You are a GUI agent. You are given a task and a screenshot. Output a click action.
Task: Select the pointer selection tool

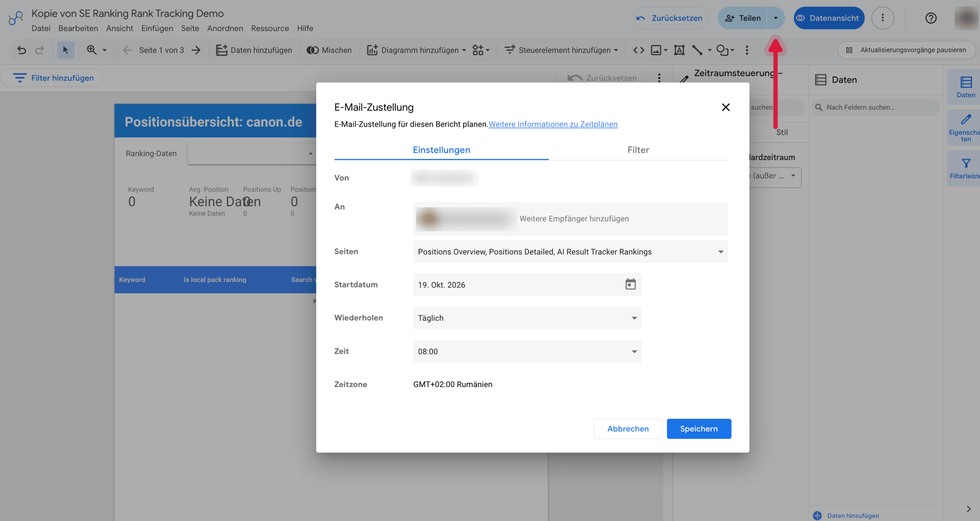(x=65, y=50)
